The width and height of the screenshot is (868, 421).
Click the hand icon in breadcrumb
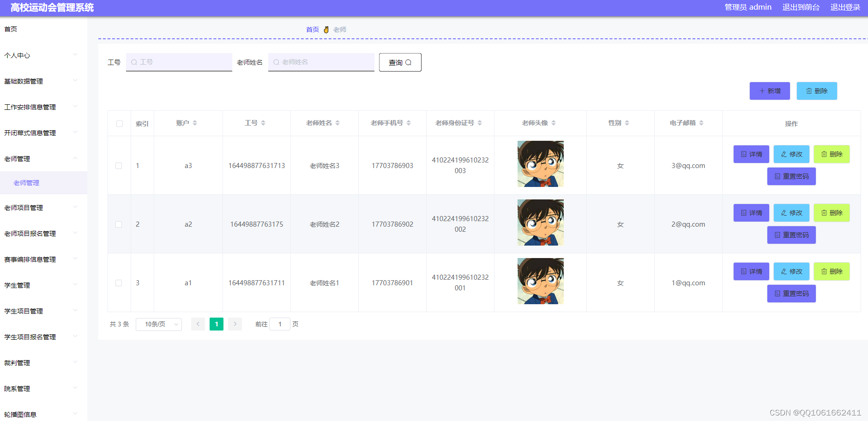pos(326,30)
